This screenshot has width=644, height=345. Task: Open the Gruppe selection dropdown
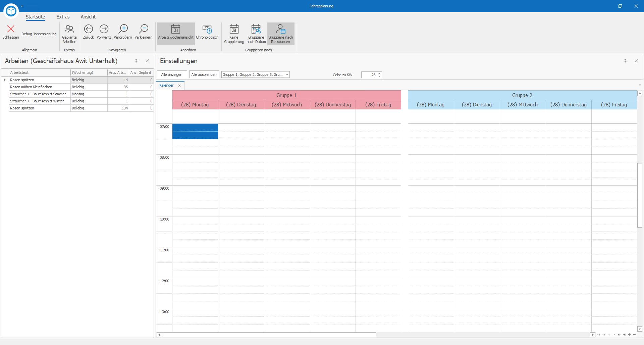click(x=287, y=75)
